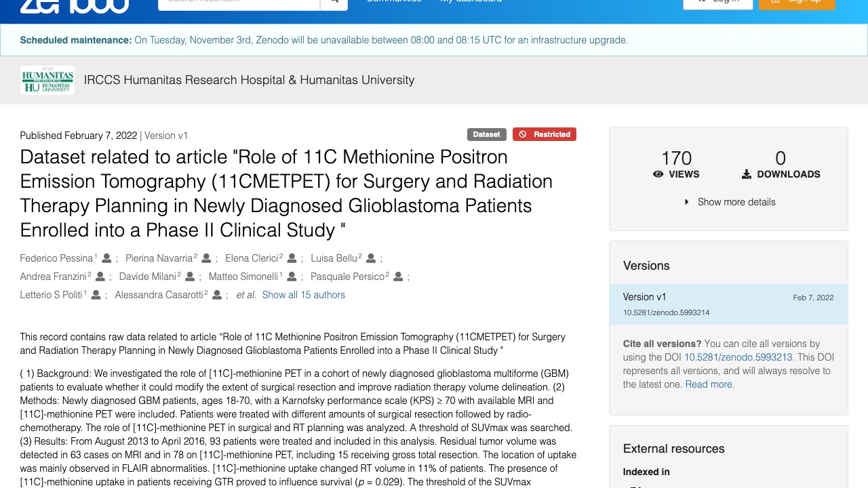The height and width of the screenshot is (488, 868).
Task: Follow the Read more link
Action: click(709, 384)
